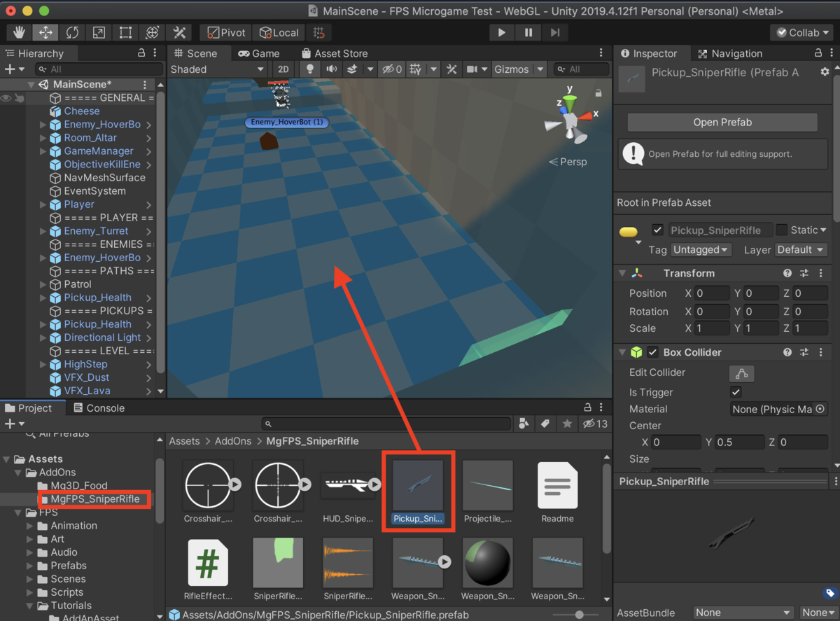The width and height of the screenshot is (840, 621).
Task: Toggle scene lighting bulb icon
Action: tap(311, 69)
